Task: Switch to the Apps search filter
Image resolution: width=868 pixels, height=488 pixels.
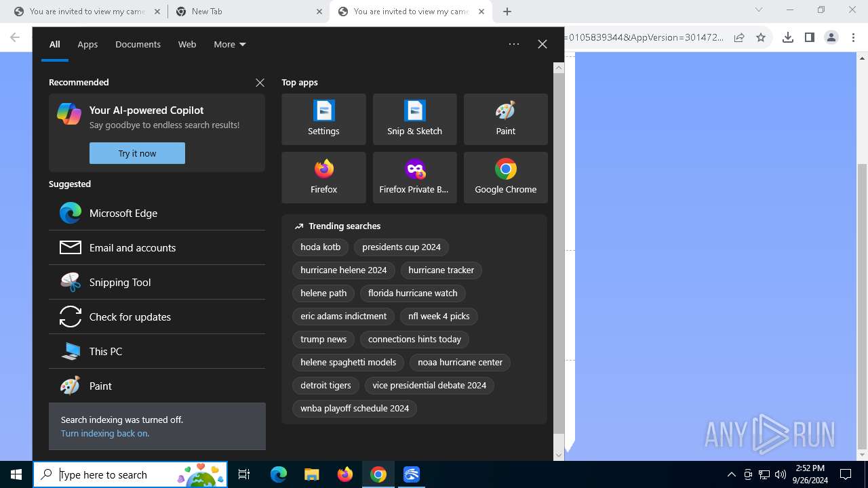Action: click(x=87, y=44)
